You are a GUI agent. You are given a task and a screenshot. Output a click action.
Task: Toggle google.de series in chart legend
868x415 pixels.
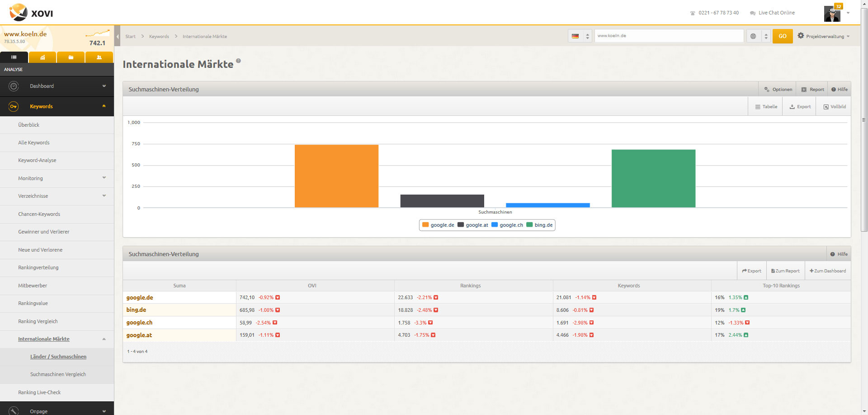tap(438, 225)
